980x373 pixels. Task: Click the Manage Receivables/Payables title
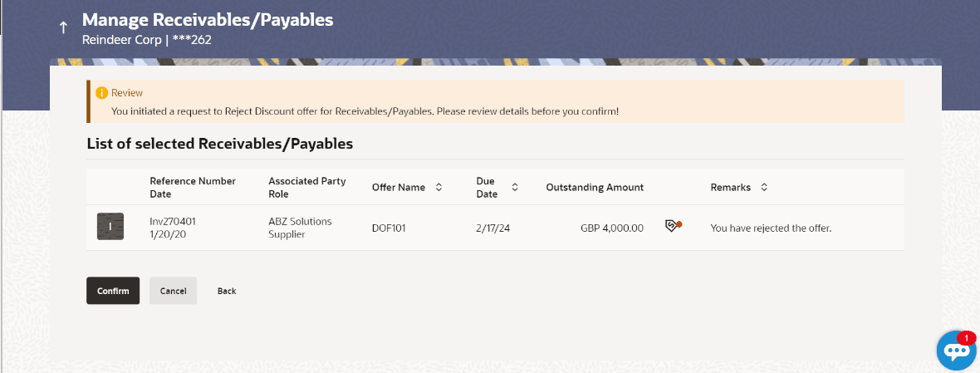tap(208, 19)
